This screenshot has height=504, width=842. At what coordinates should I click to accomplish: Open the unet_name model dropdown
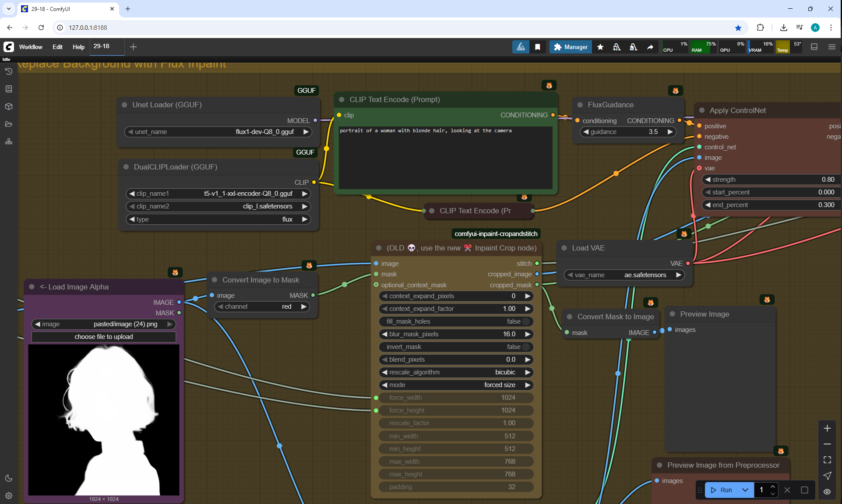[x=218, y=132]
